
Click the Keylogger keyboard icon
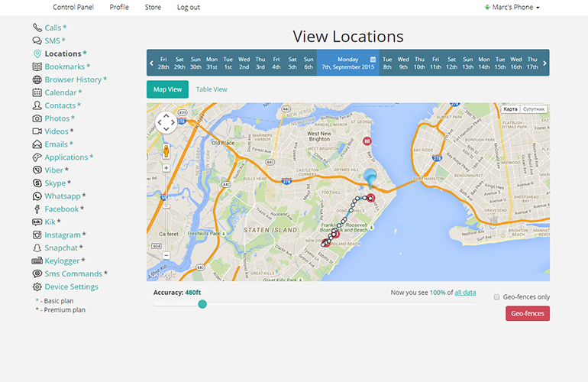coord(37,261)
